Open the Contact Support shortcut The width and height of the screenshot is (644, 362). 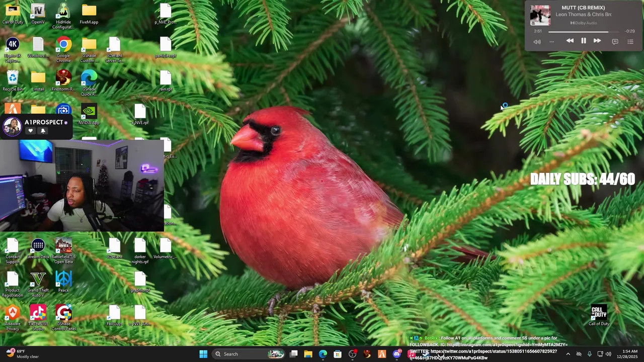[13, 251]
